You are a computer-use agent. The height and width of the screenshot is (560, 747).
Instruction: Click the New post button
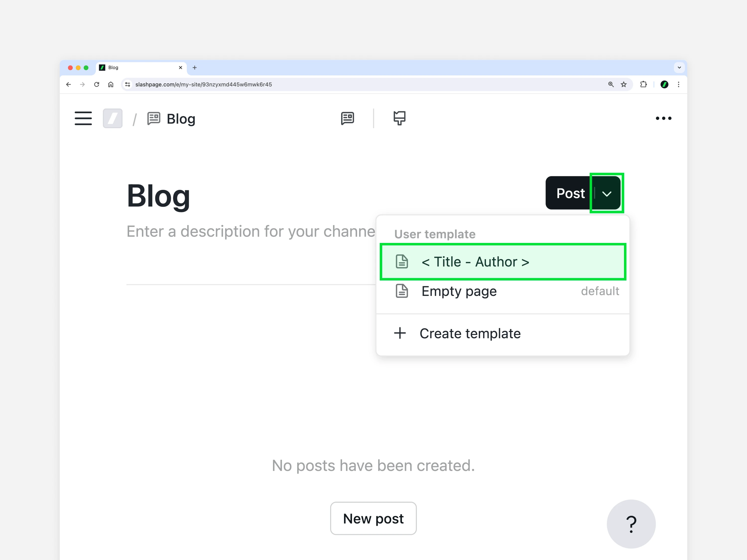[373, 518]
